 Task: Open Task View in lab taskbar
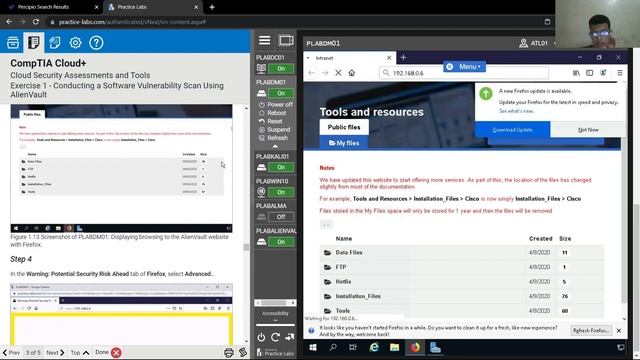point(353,347)
